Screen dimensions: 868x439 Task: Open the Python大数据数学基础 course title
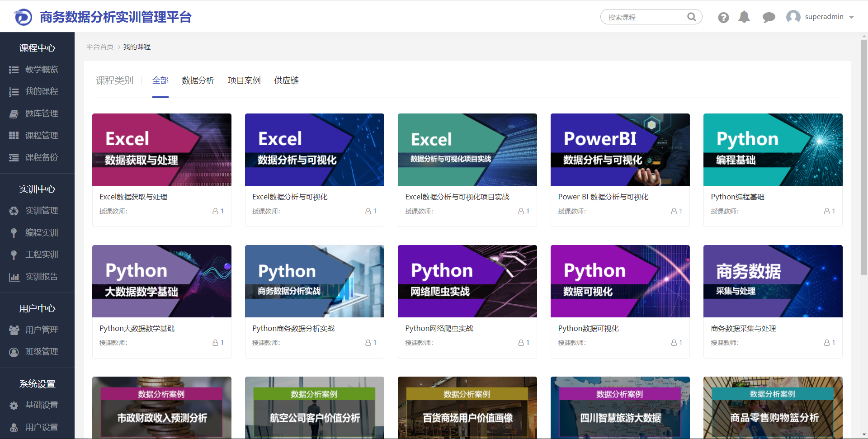137,329
